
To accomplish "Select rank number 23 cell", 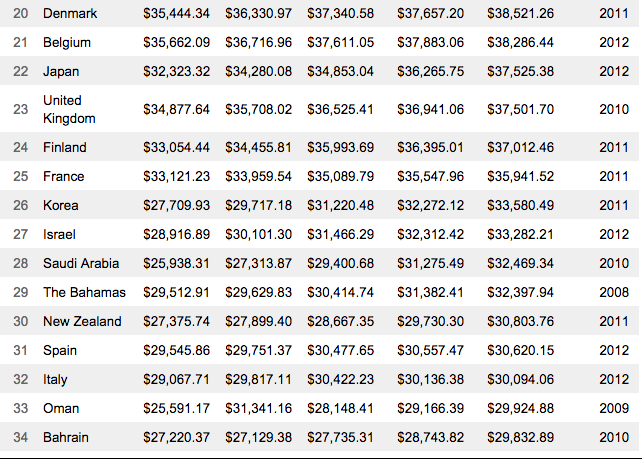I will tap(21, 110).
